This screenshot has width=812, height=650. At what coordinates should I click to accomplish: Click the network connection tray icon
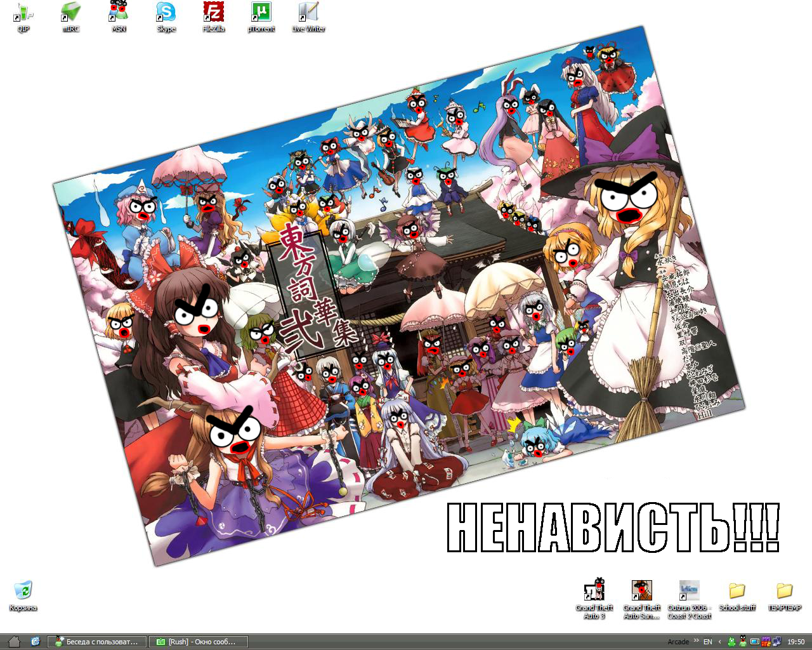tap(777, 642)
